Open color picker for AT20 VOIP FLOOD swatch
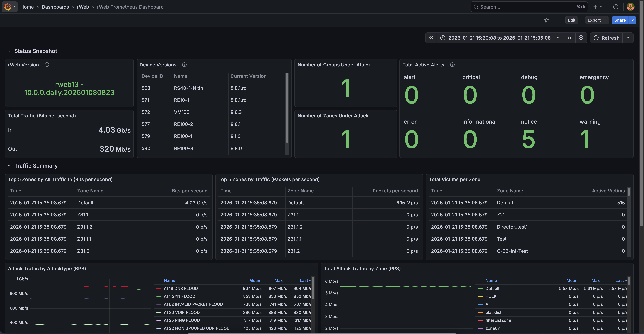644x334 pixels. pyautogui.click(x=159, y=313)
